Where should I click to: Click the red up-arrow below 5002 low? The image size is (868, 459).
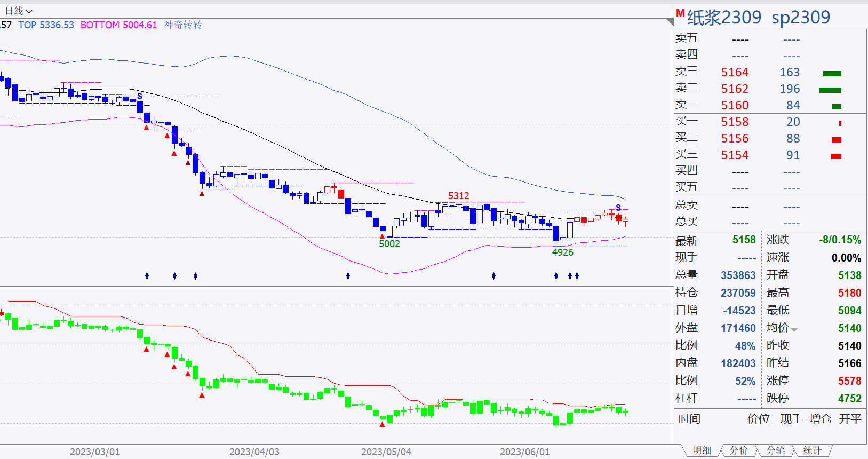(382, 236)
